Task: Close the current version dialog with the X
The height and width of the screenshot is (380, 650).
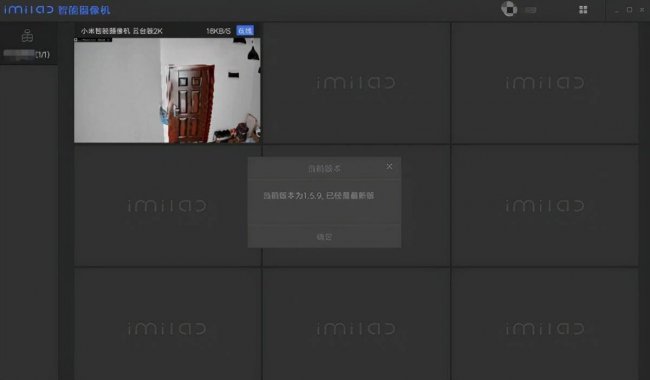Action: pyautogui.click(x=389, y=166)
